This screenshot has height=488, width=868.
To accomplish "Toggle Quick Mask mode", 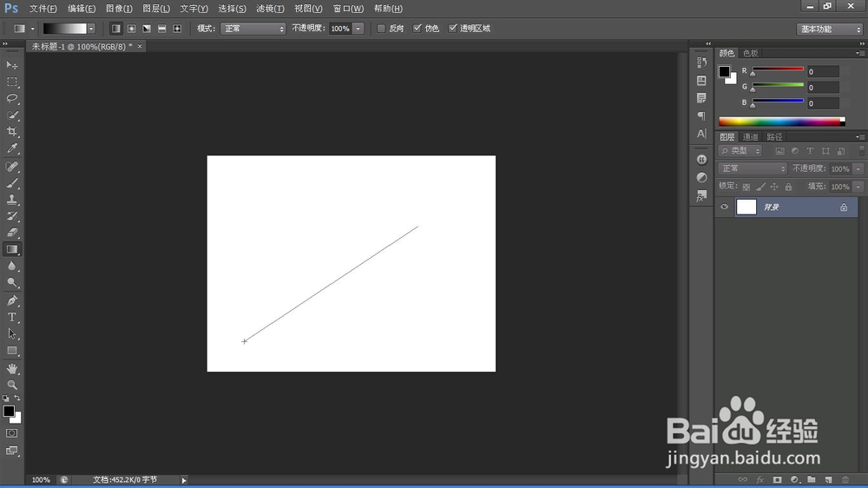I will (11, 433).
